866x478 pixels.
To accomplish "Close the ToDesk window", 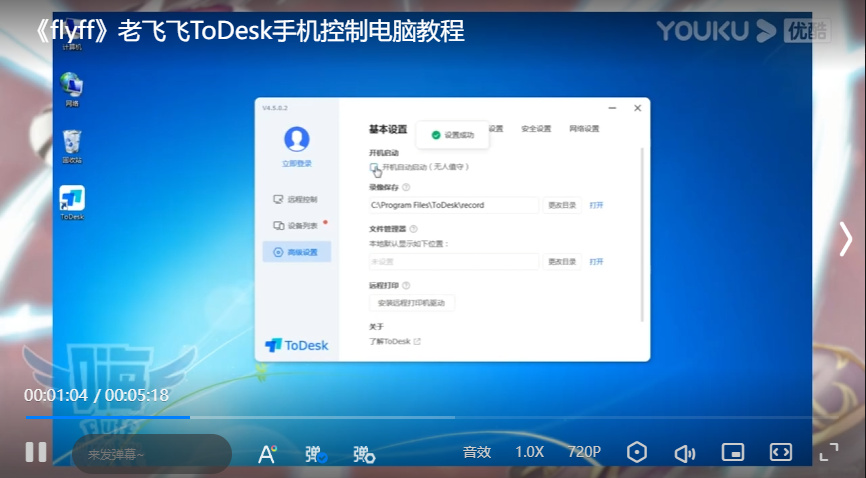I will [x=637, y=108].
